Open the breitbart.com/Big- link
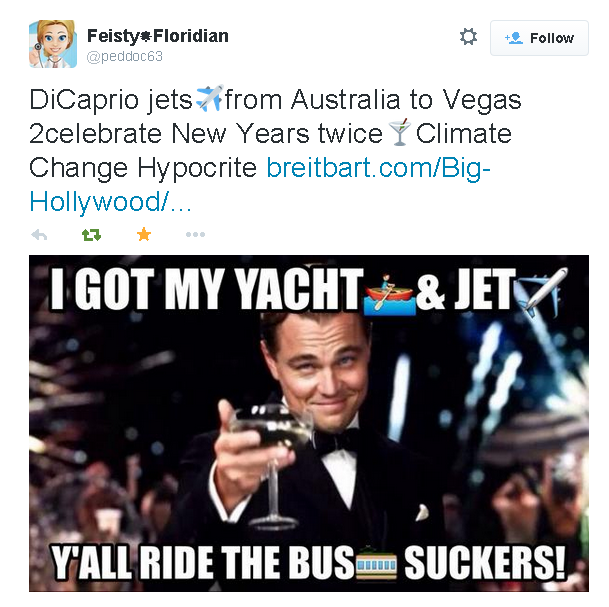The width and height of the screenshot is (609, 607). (x=379, y=168)
